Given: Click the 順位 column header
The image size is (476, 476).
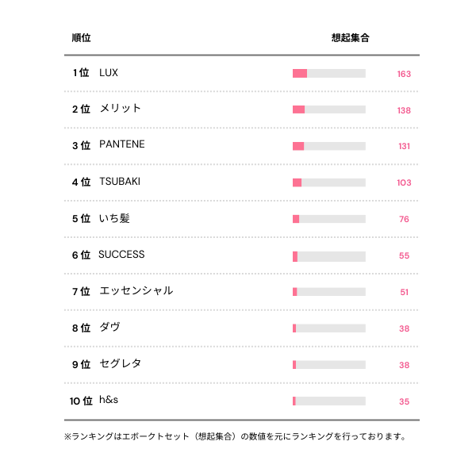Looking at the screenshot, I should (x=81, y=37).
